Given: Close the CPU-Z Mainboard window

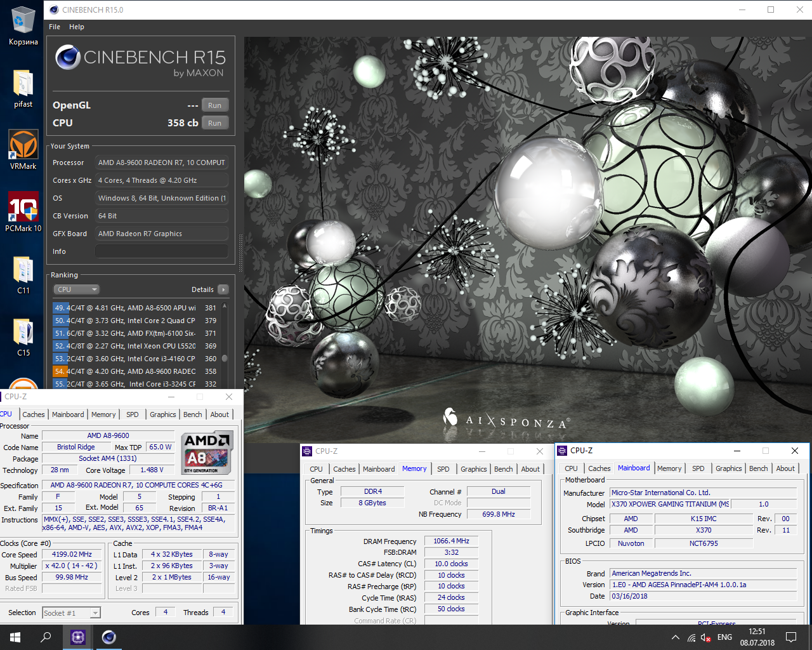Looking at the screenshot, I should (795, 451).
